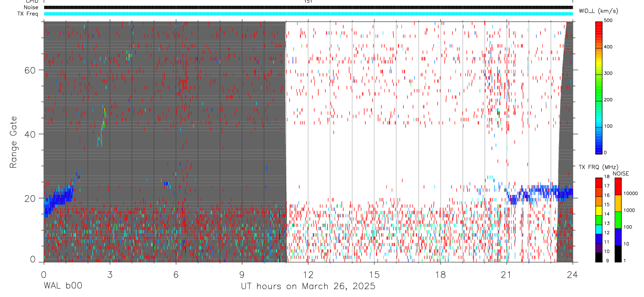Image resolution: width=644 pixels, height=297 pixels.
Task: Click the '400' width scale label
Action: pyautogui.click(x=608, y=47)
